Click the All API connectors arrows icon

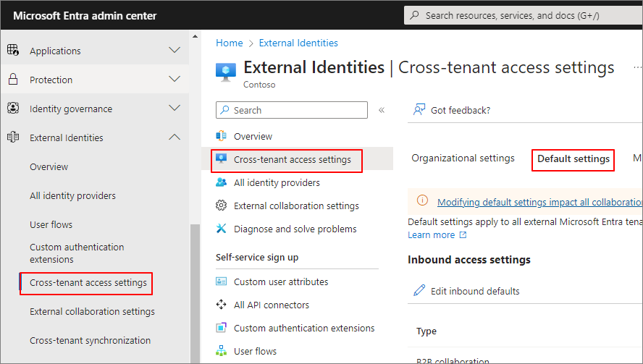(x=221, y=305)
